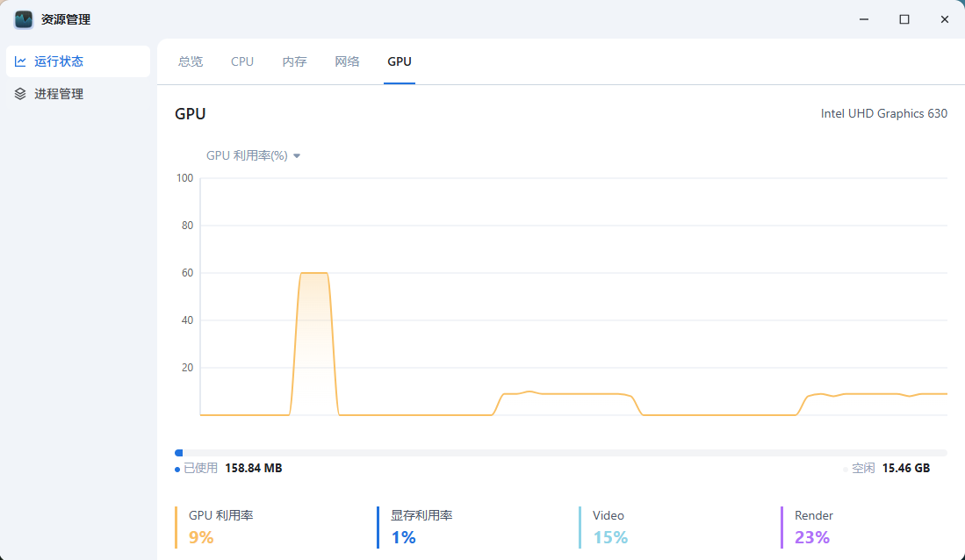Open the 进程管理 sidebar item
This screenshot has height=560, width=965.
click(x=59, y=94)
